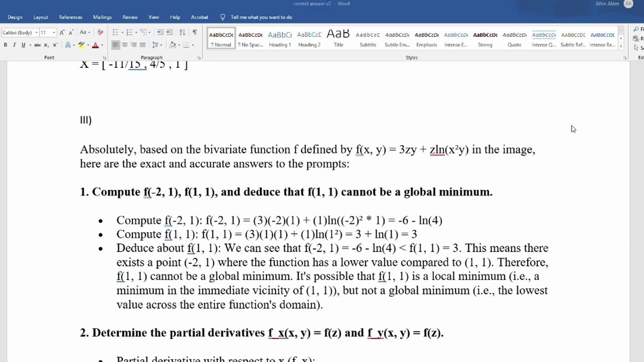Apply the Strong style
The image size is (644, 362).
pos(485,39)
